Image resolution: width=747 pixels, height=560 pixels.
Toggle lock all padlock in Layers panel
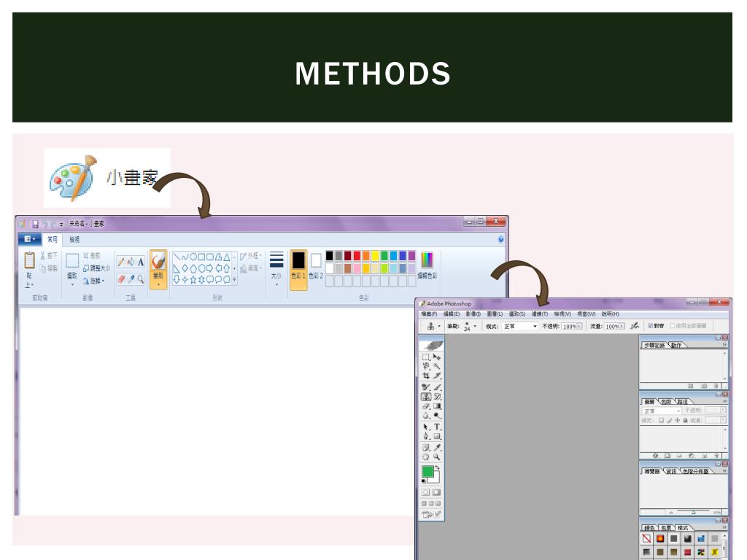pos(685,421)
